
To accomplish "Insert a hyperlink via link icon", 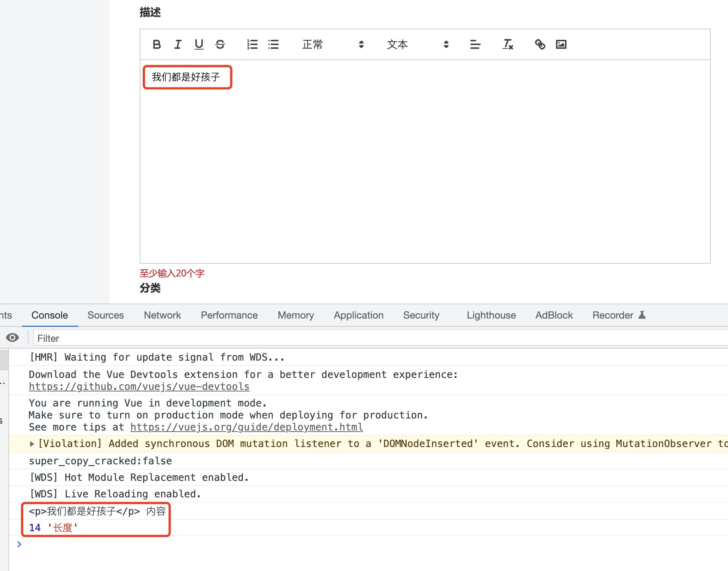I will click(x=540, y=45).
